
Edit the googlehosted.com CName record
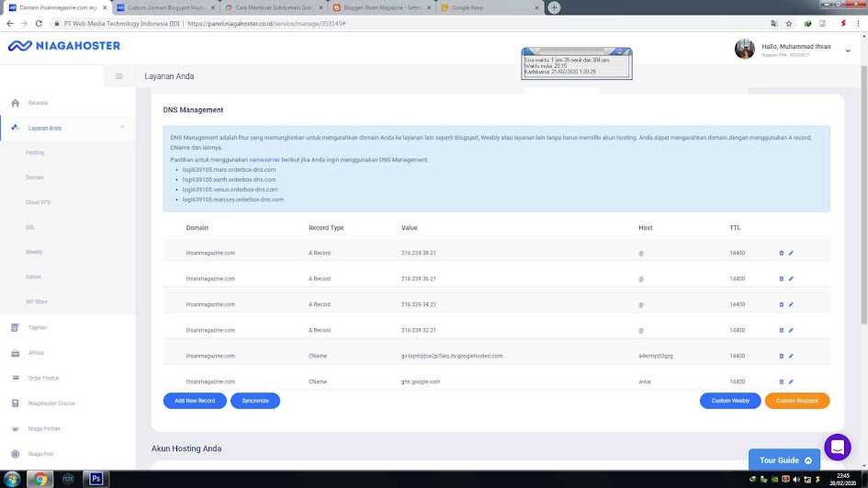(x=791, y=357)
